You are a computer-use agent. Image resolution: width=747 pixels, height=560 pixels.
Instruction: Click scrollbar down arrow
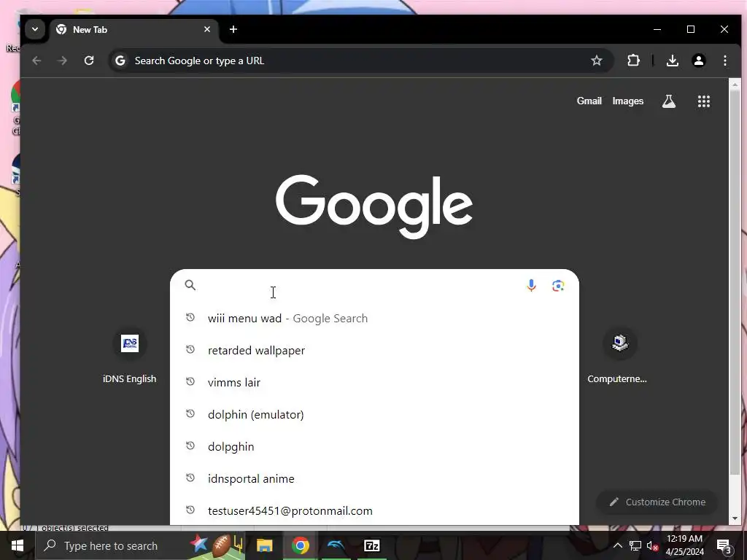click(735, 518)
